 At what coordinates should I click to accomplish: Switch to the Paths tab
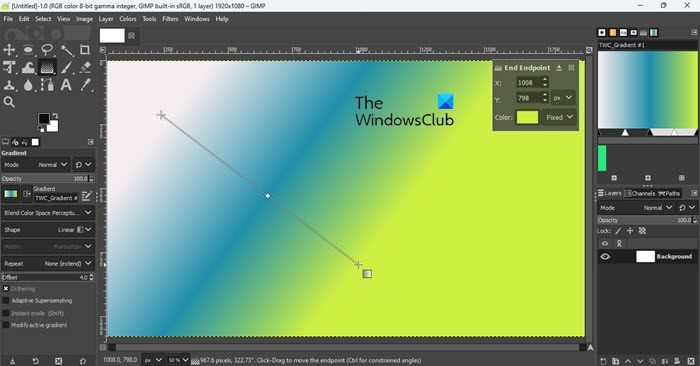coord(669,193)
